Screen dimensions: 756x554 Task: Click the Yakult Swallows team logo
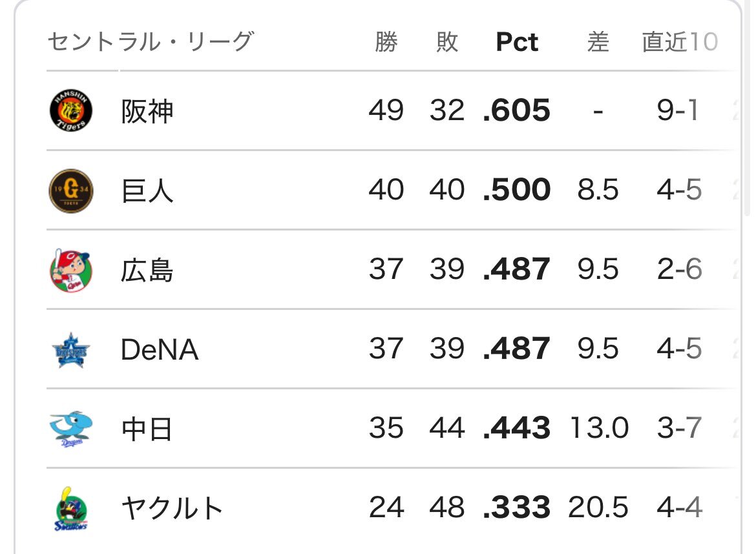pos(71,509)
